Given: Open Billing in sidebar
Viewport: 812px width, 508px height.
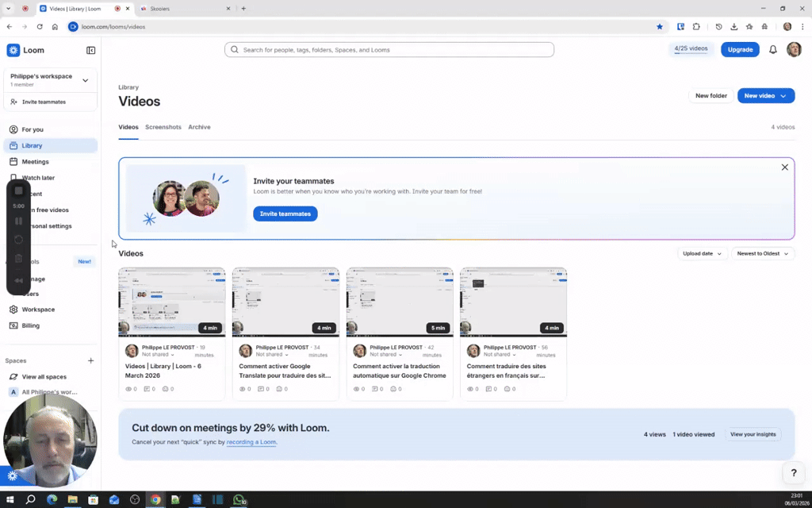Looking at the screenshot, I should point(50,325).
